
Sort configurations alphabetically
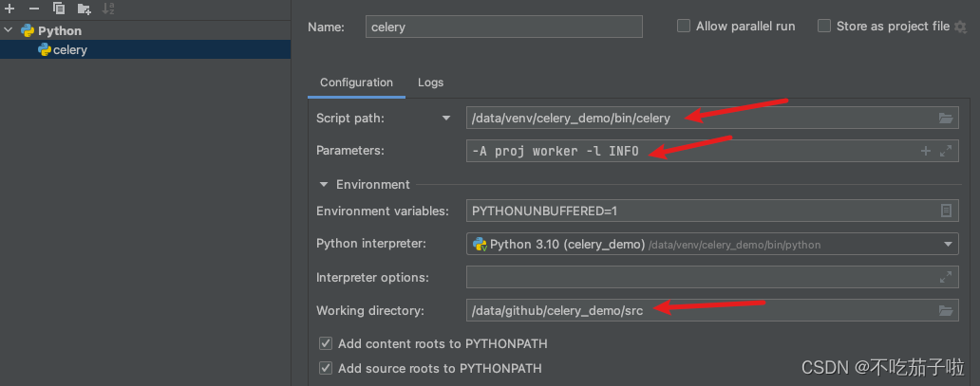(x=108, y=9)
